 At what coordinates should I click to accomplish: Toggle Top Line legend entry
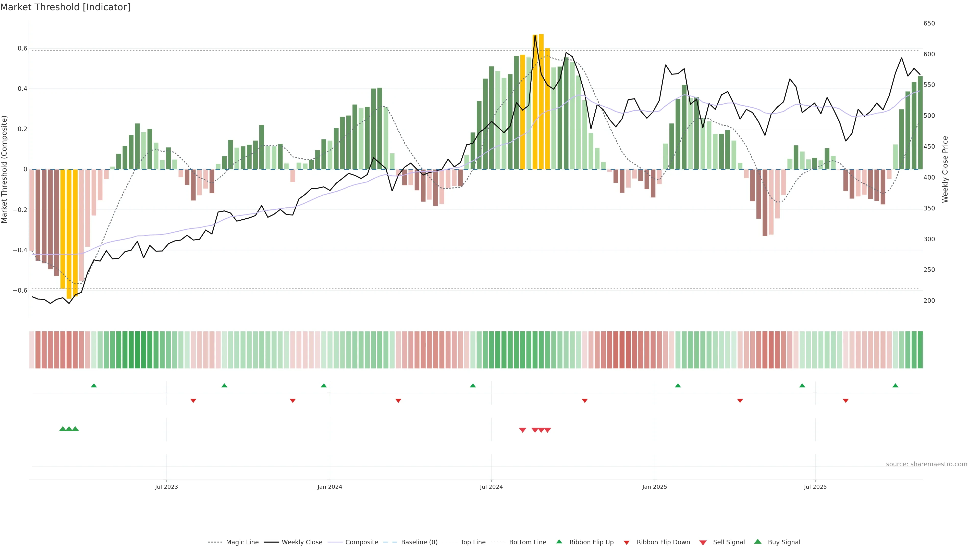tap(473, 542)
